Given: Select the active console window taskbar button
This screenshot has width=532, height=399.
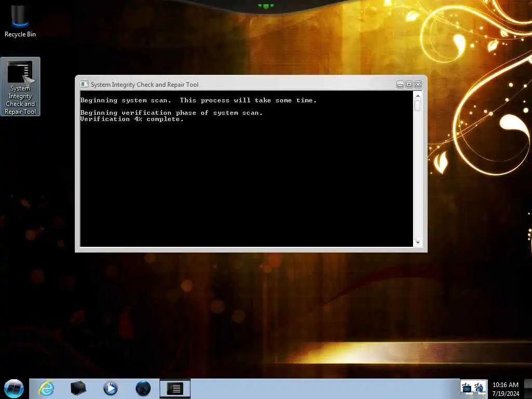Looking at the screenshot, I should point(175,389).
